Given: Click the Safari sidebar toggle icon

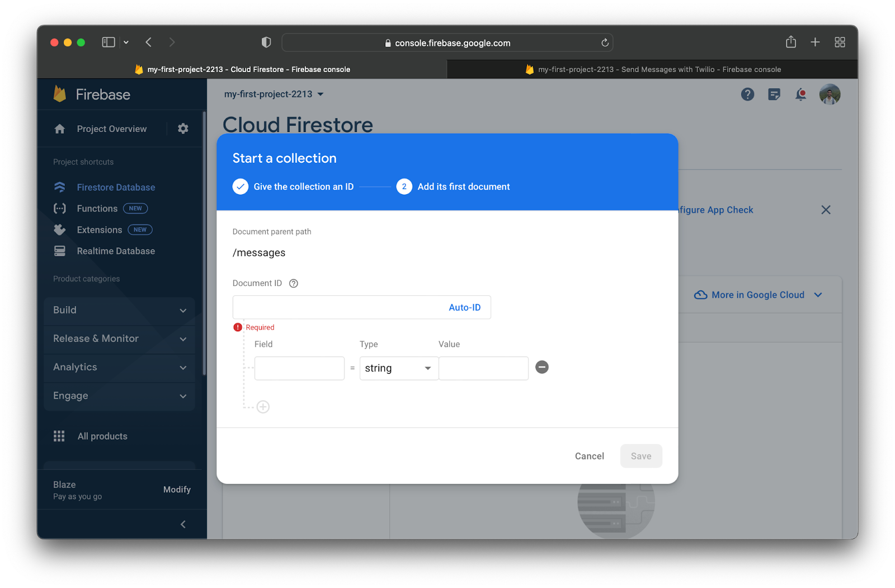Looking at the screenshot, I should pos(109,43).
